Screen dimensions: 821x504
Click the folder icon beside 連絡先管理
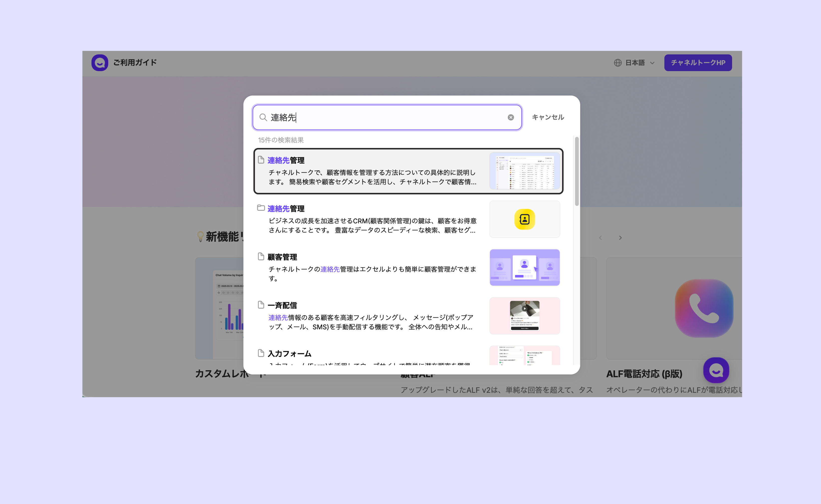tap(261, 208)
